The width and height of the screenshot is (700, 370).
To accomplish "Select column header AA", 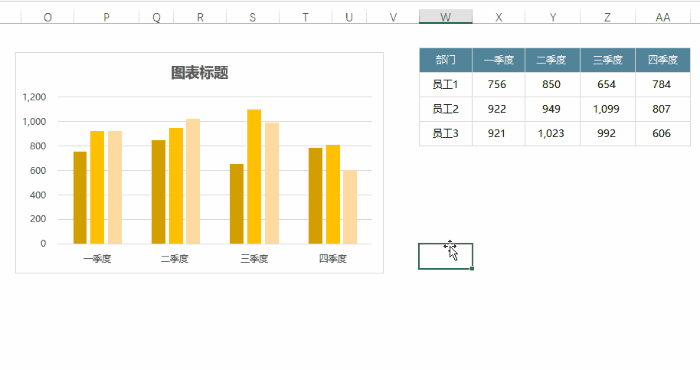I will click(663, 17).
